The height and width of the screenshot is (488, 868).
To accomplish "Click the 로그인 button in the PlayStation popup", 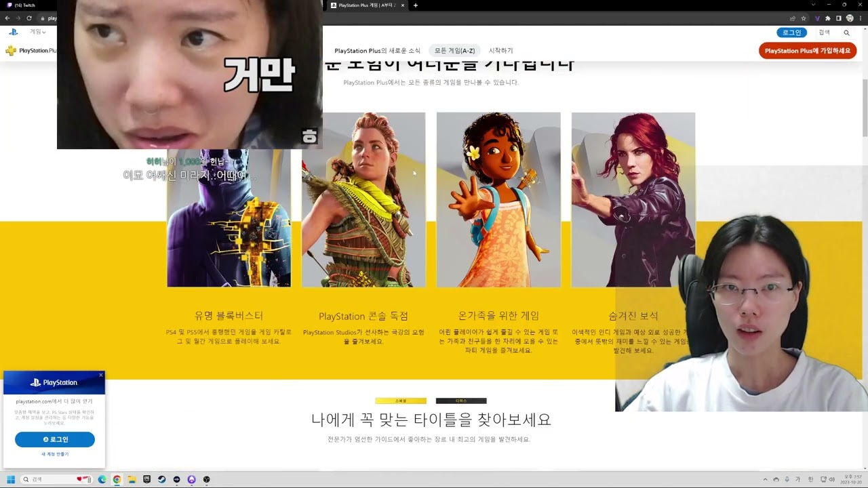I will [54, 439].
